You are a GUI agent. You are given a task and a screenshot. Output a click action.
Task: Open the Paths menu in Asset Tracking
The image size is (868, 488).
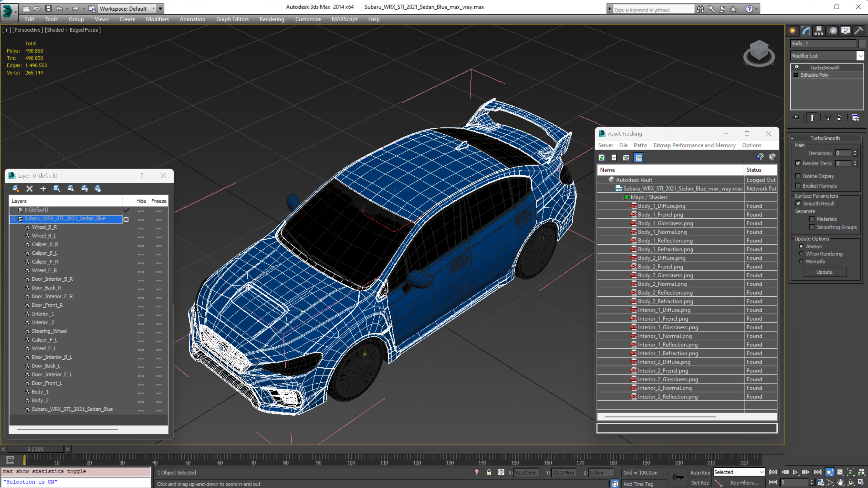(640, 145)
